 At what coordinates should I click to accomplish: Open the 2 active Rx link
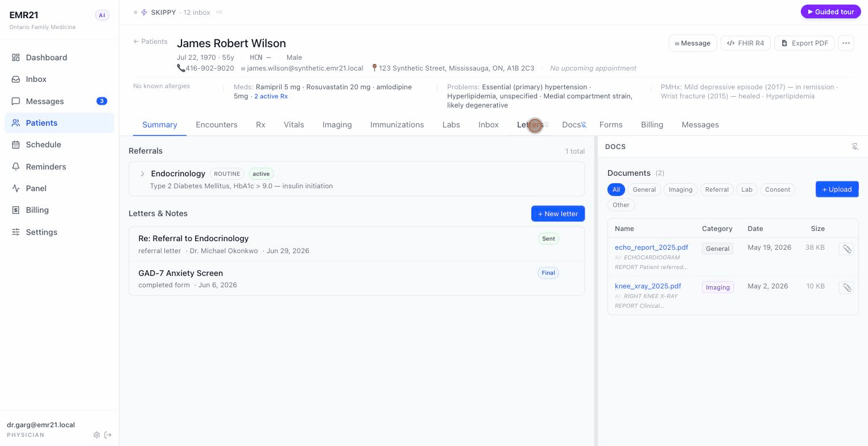click(271, 96)
